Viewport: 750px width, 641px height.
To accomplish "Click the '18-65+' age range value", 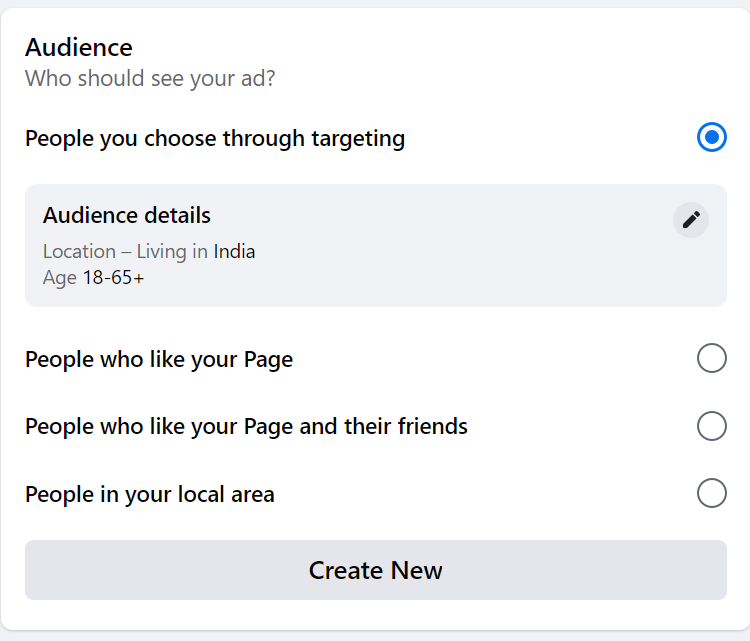I will pos(114,277).
